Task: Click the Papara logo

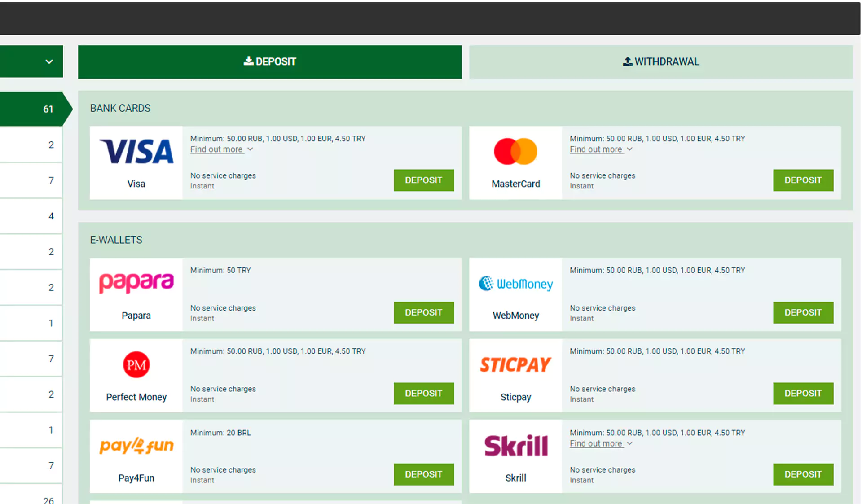Action: point(136,283)
